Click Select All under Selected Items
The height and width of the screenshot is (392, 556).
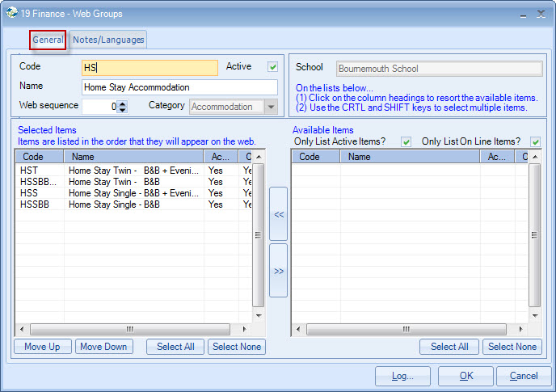point(175,347)
